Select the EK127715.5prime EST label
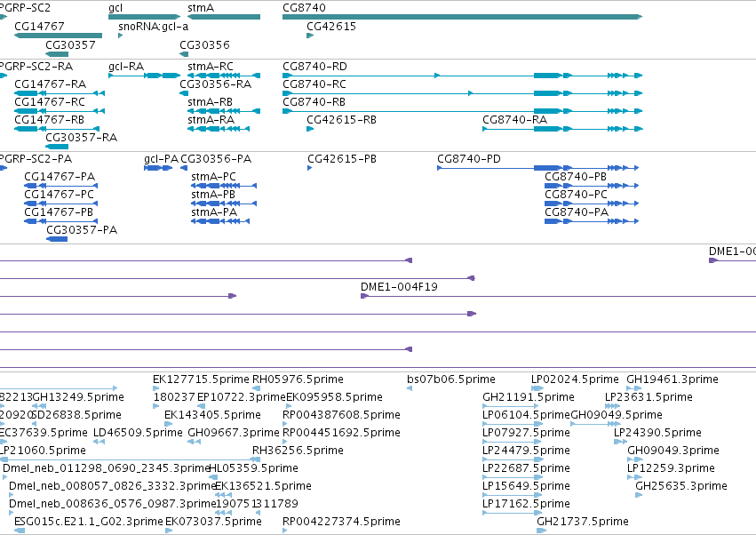Viewport: 756px width, 535px height. pyautogui.click(x=201, y=379)
